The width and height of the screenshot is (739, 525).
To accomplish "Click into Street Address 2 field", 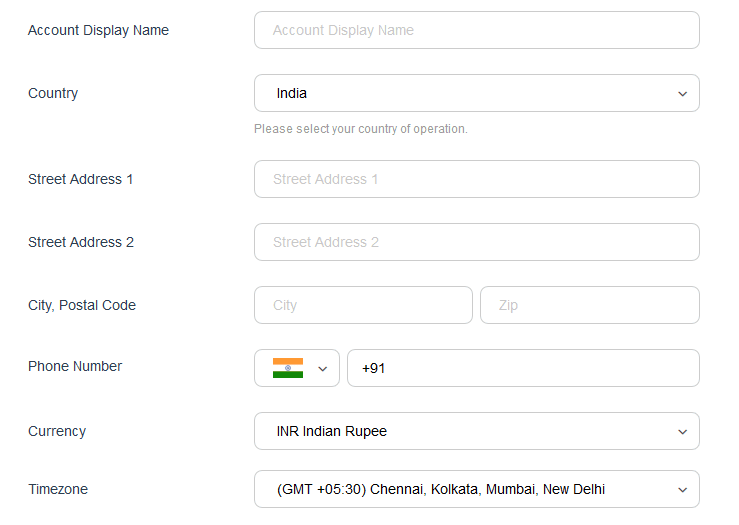I will pyautogui.click(x=476, y=242).
